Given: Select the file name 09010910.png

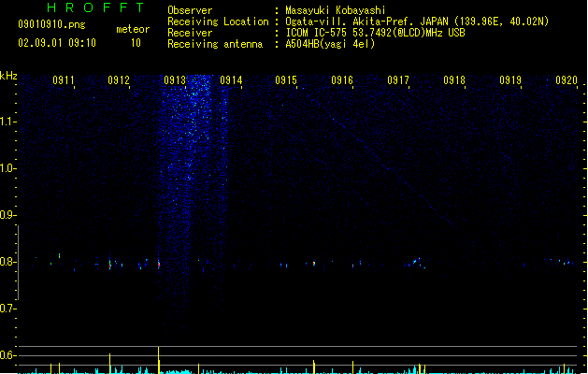Looking at the screenshot, I should point(51,24).
